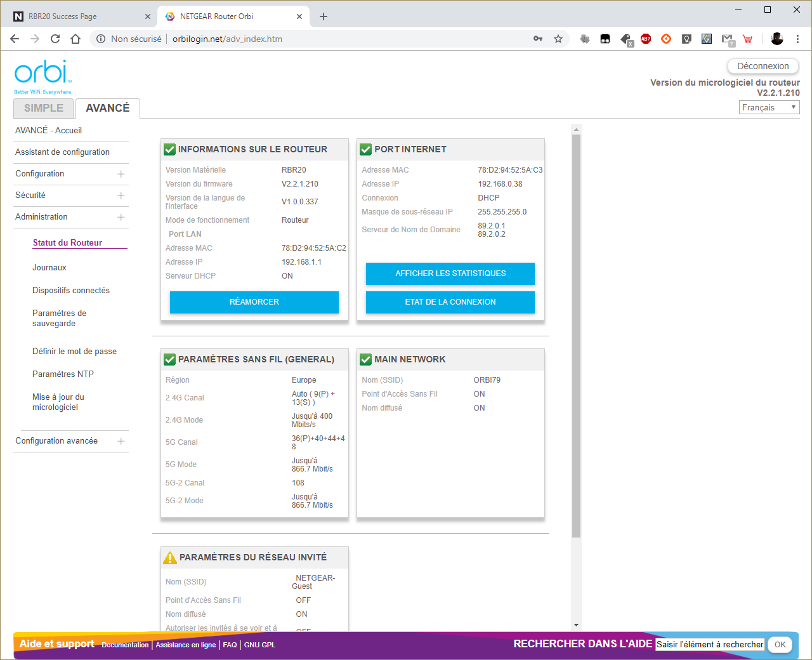The image size is (812, 660).
Task: Click the orange diamond extension icon
Action: (x=666, y=39)
